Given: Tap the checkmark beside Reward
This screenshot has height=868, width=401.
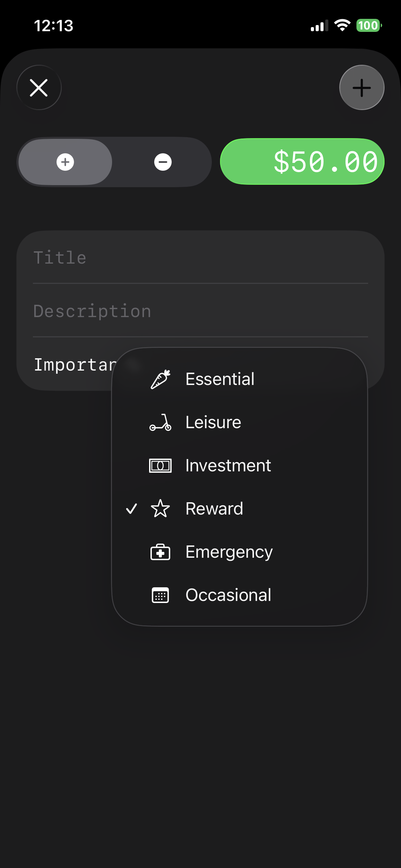Looking at the screenshot, I should (x=132, y=509).
